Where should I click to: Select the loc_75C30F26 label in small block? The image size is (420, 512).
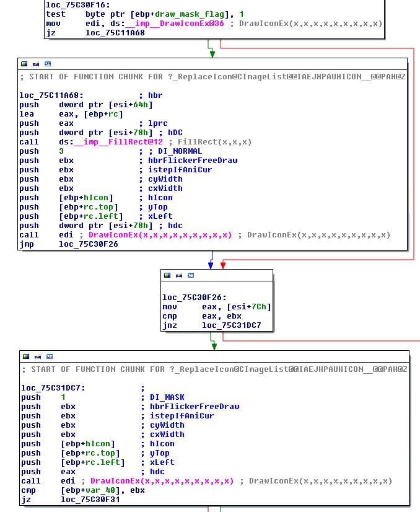click(195, 298)
